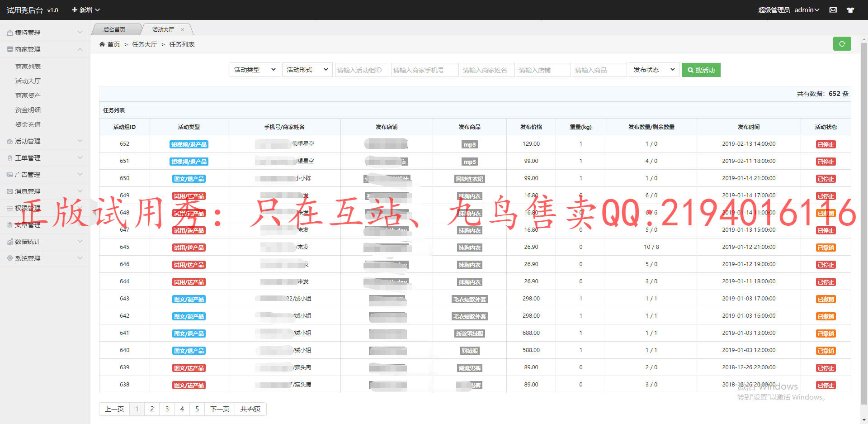Open the 活动类型 dropdown filter

[255, 70]
